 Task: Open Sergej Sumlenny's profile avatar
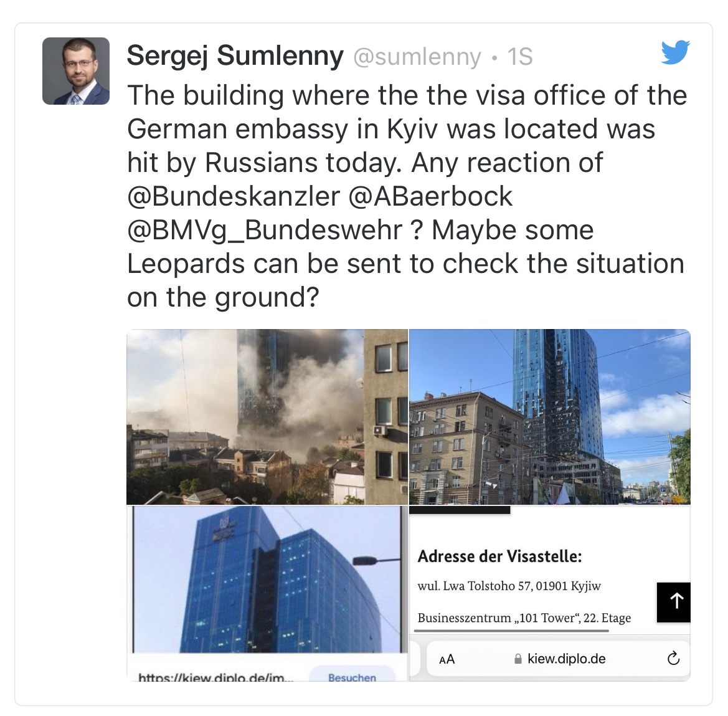[76, 71]
